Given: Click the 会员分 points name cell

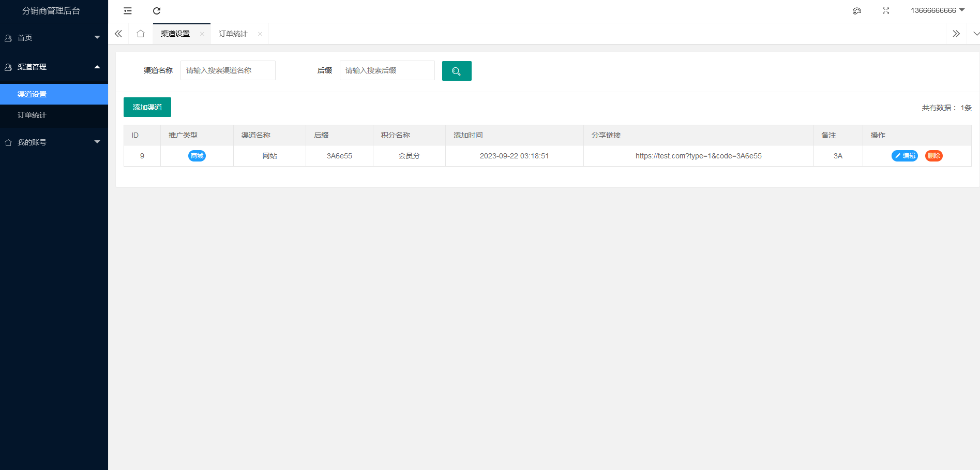Looking at the screenshot, I should 409,156.
